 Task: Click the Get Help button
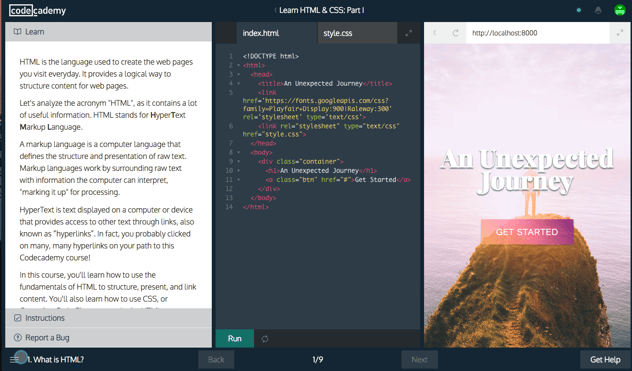coord(605,359)
